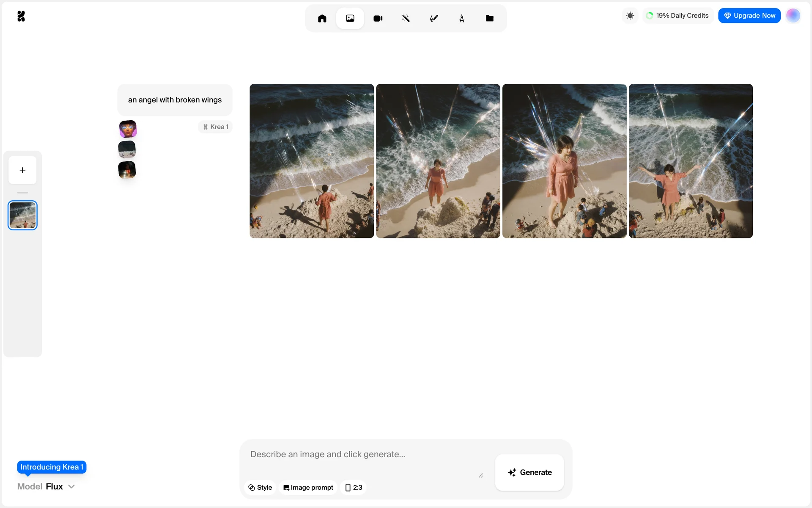The width and height of the screenshot is (812, 508).
Task: Open the 2:3 aspect ratio selector
Action: point(354,487)
